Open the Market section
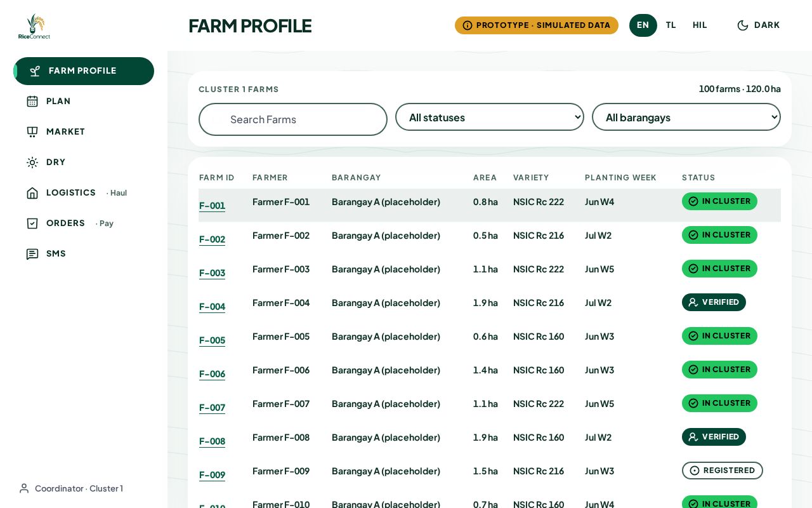 [84, 132]
